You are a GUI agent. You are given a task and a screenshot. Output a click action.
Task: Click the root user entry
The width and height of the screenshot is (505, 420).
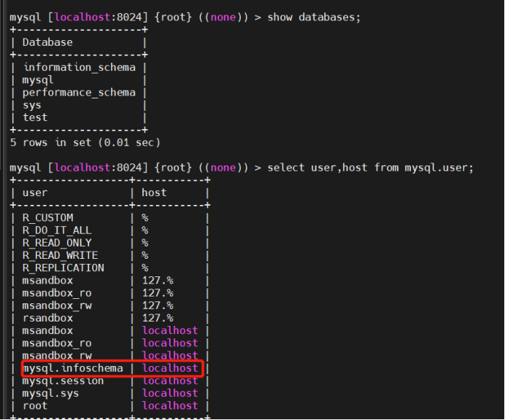pos(35,406)
